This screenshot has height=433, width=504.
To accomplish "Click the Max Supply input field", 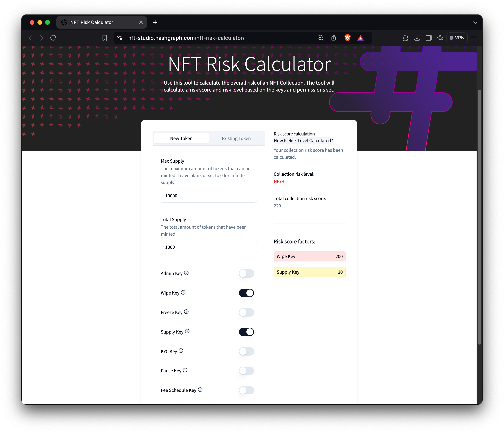I will [x=209, y=196].
